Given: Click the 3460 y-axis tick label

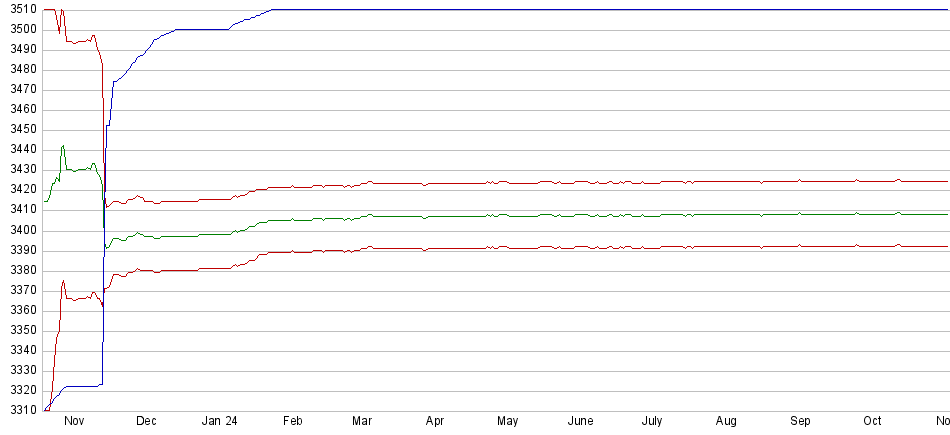Looking at the screenshot, I should point(19,110).
